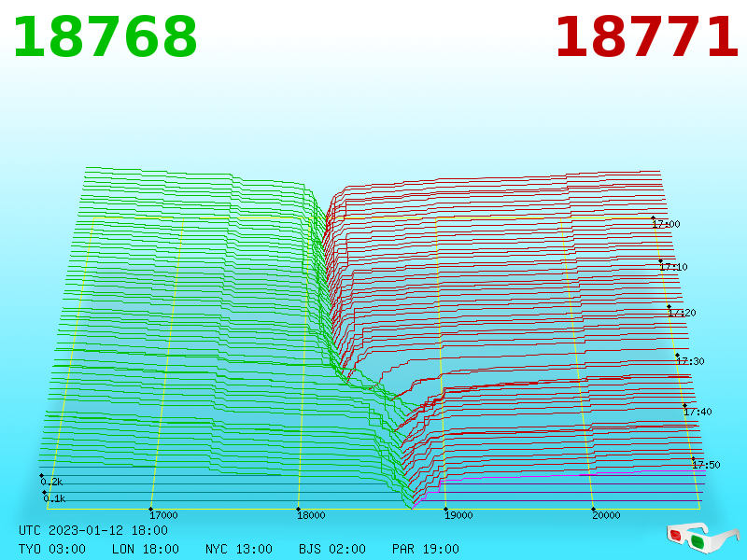Click the UTC 2023-01-12 18:00 timestamp

93,530
